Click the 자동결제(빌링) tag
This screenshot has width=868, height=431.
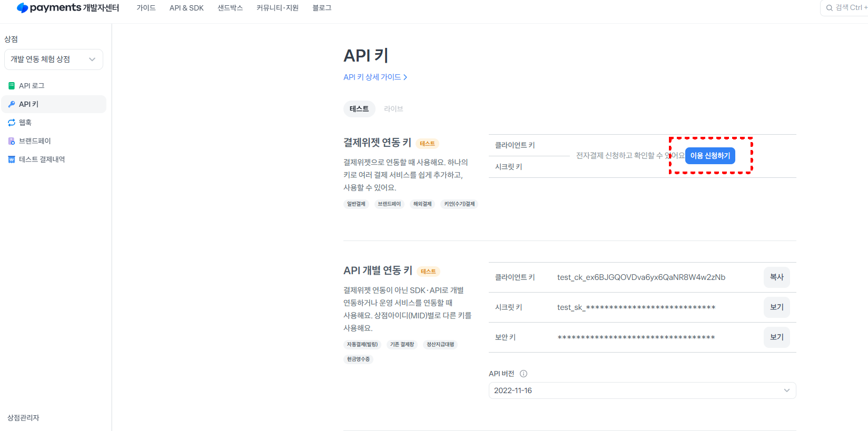coord(362,345)
